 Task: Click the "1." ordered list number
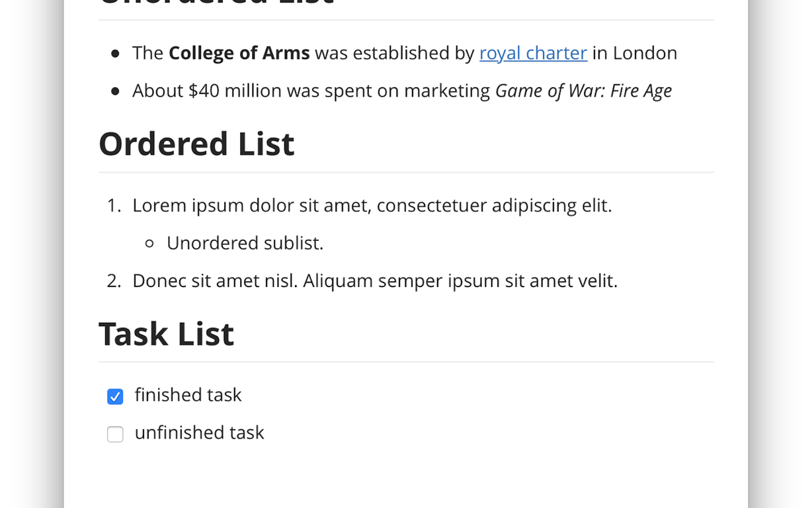[x=114, y=206]
